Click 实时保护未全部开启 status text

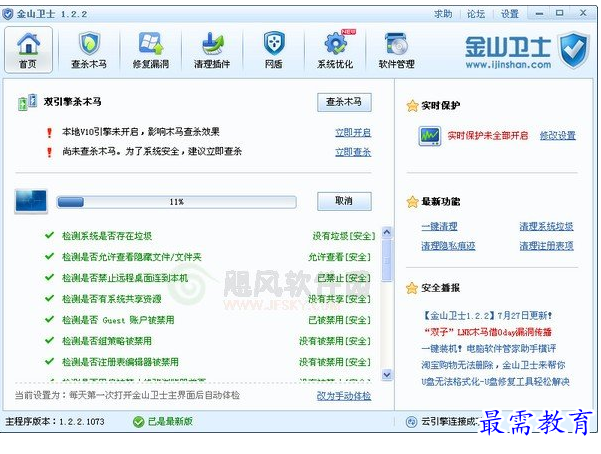(488, 135)
